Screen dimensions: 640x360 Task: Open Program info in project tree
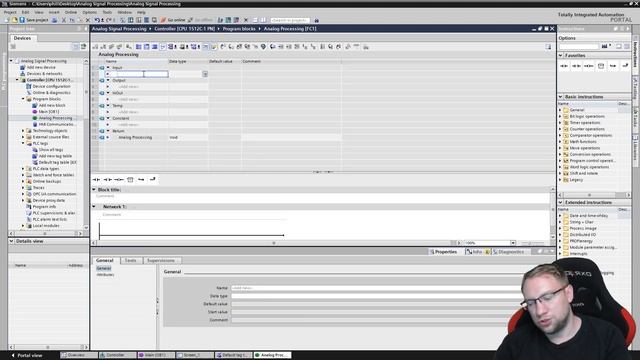pos(44,207)
